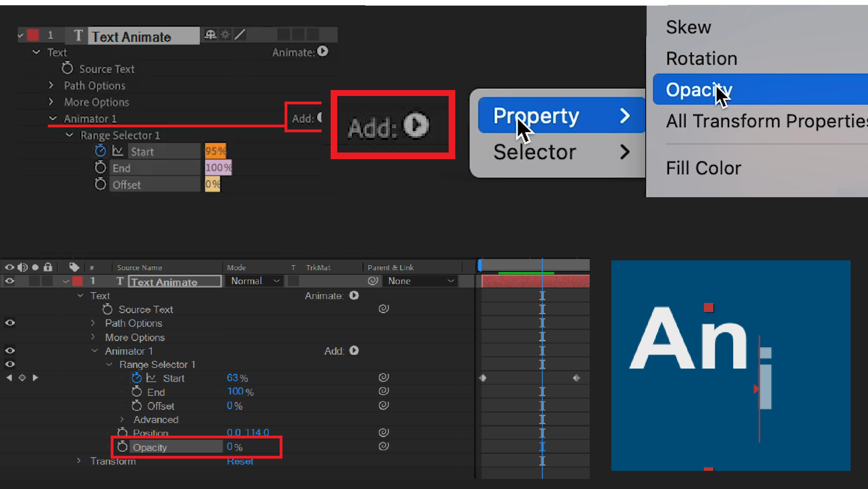Go to next keyframe arrow on Start row
Image resolution: width=868 pixels, height=489 pixels.
35,378
